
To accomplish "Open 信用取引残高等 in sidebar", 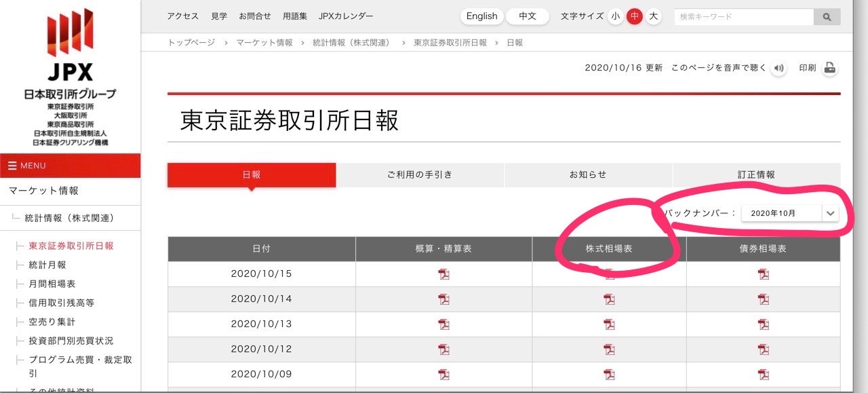I will coord(62,303).
